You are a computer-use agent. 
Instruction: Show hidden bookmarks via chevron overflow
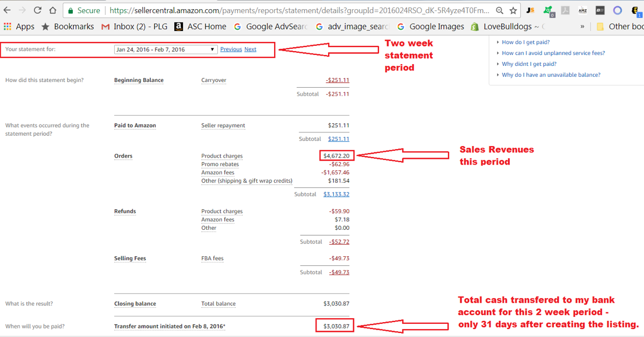click(583, 26)
